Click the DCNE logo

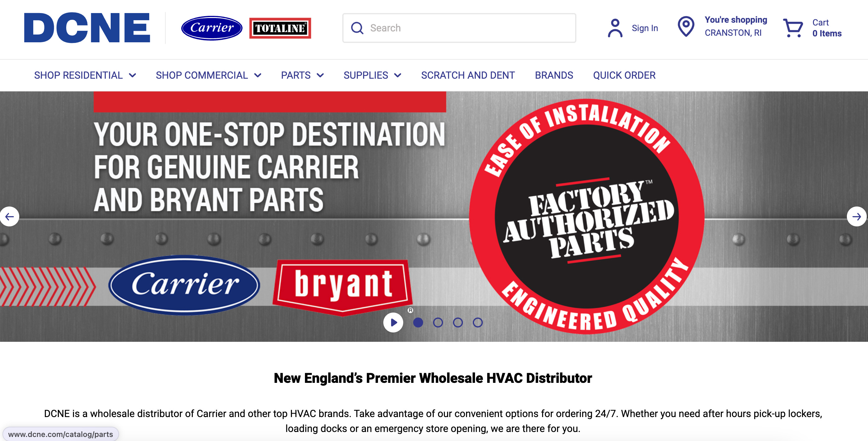tap(87, 28)
